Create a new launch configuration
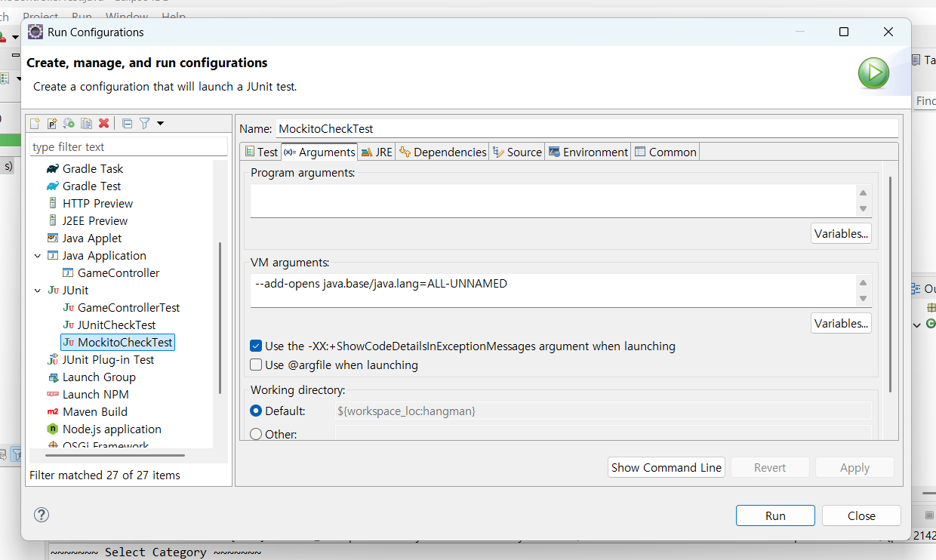Viewport: 936px width, 560px height. click(x=35, y=123)
